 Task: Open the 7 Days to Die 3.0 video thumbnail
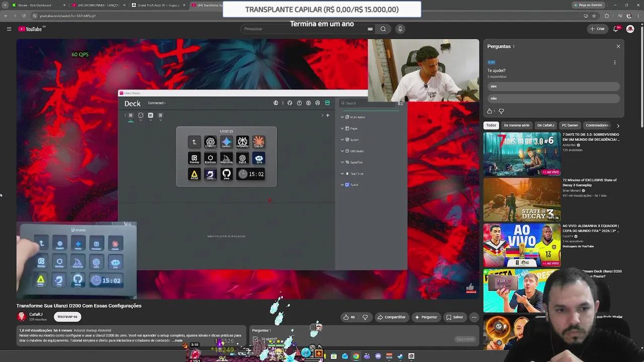(522, 154)
